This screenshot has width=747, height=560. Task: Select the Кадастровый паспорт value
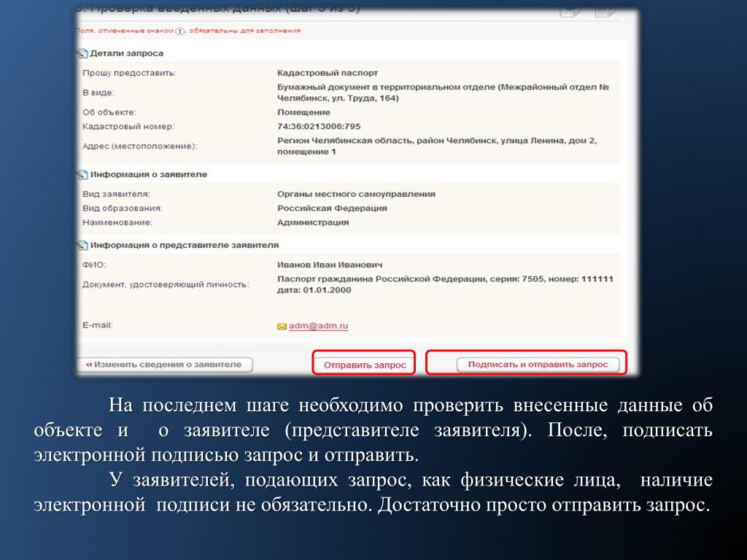coord(328,74)
